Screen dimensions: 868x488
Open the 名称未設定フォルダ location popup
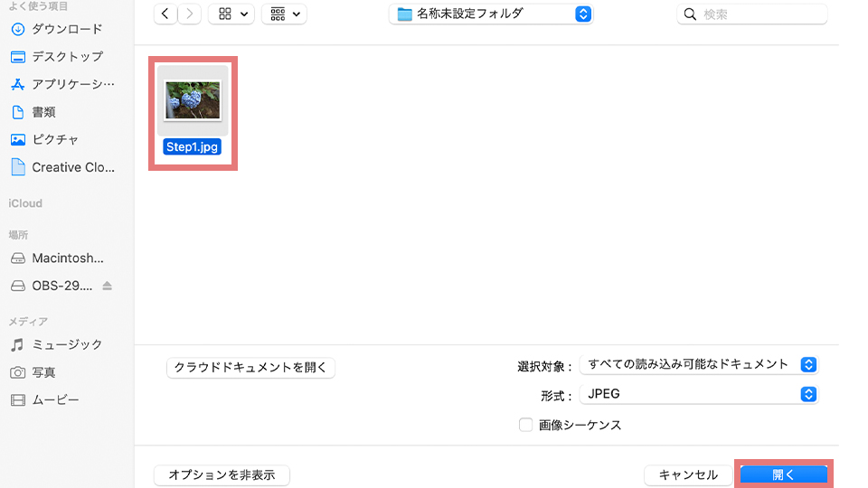click(491, 14)
